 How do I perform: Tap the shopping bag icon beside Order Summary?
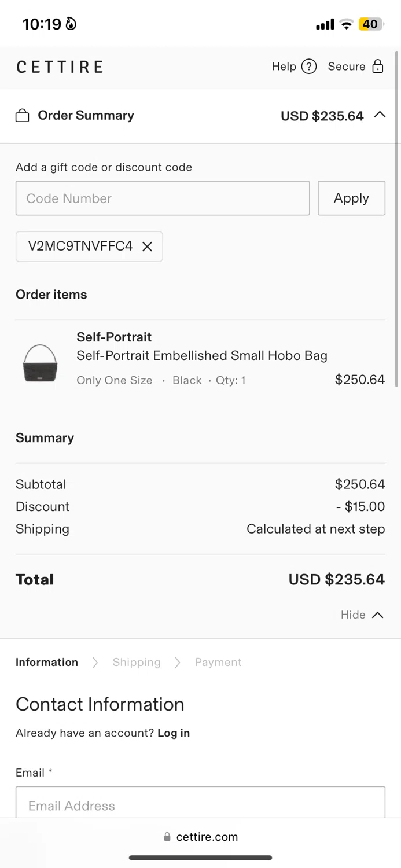(x=22, y=116)
